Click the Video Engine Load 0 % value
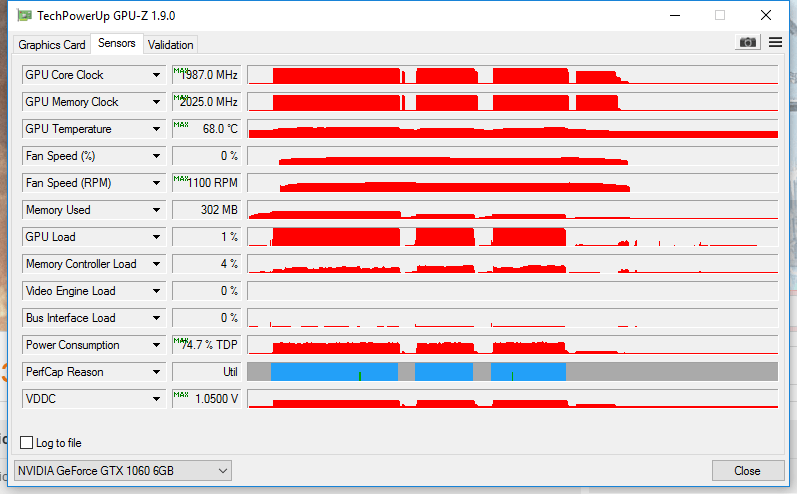 pos(206,291)
